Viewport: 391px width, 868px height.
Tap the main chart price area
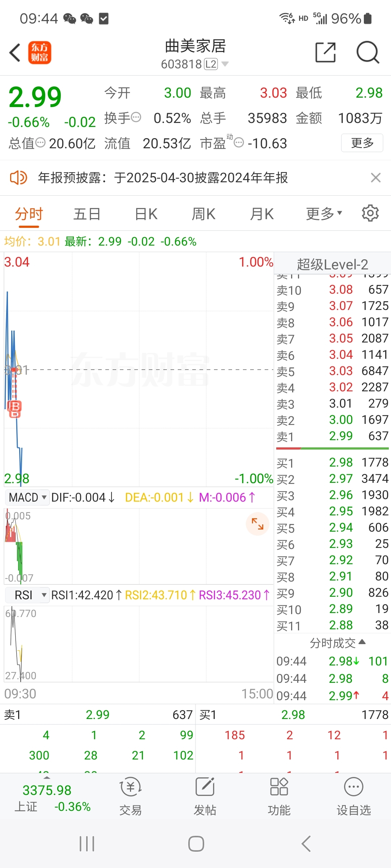tap(139, 369)
